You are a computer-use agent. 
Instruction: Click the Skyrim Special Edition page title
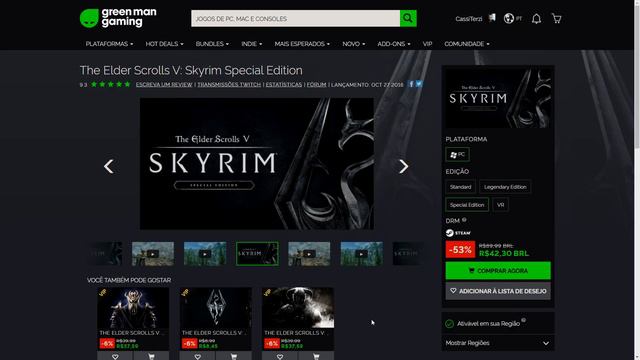[191, 70]
